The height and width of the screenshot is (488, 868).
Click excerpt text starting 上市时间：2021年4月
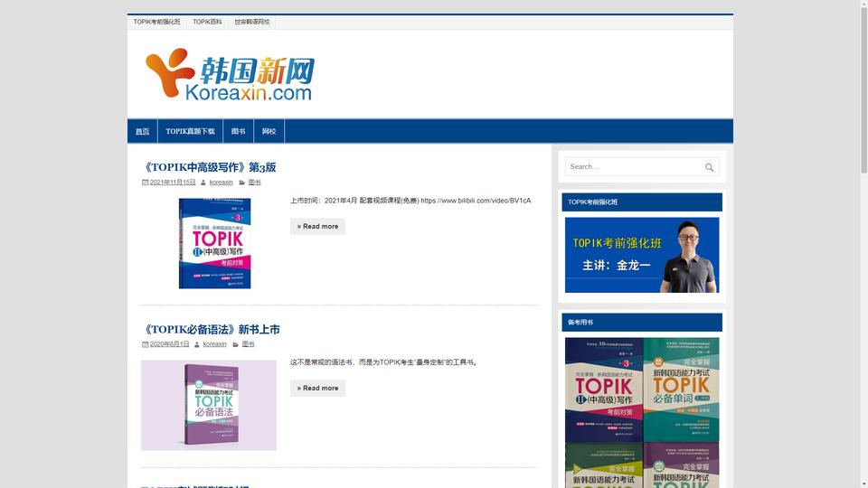(410, 201)
